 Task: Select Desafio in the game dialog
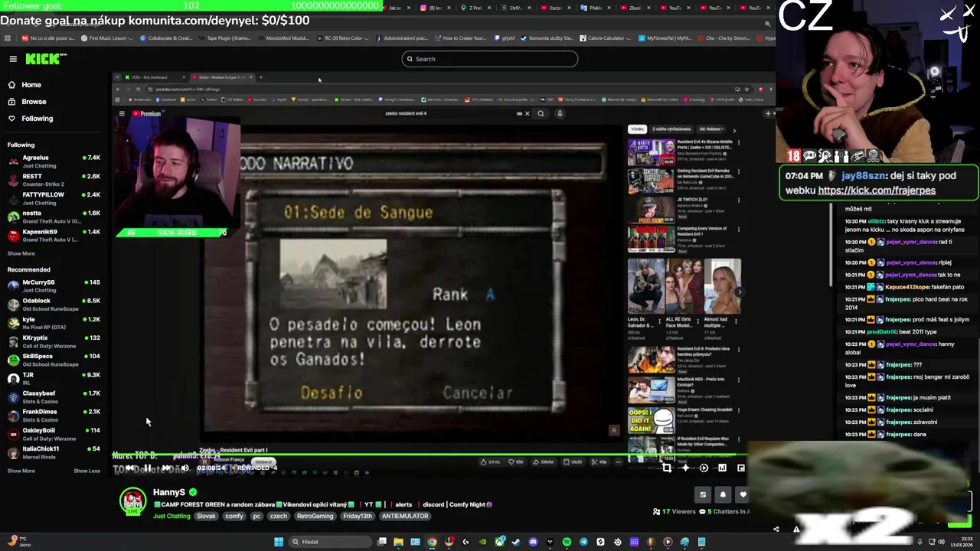[331, 393]
